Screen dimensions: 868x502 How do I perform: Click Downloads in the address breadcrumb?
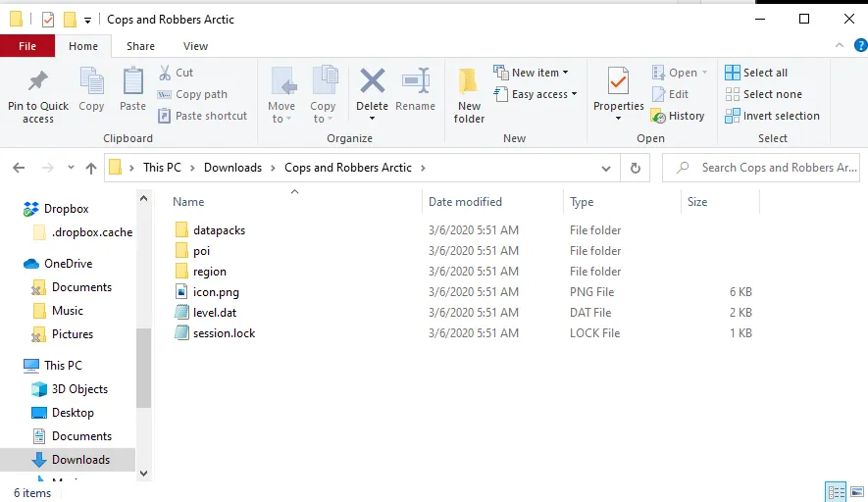[232, 168]
